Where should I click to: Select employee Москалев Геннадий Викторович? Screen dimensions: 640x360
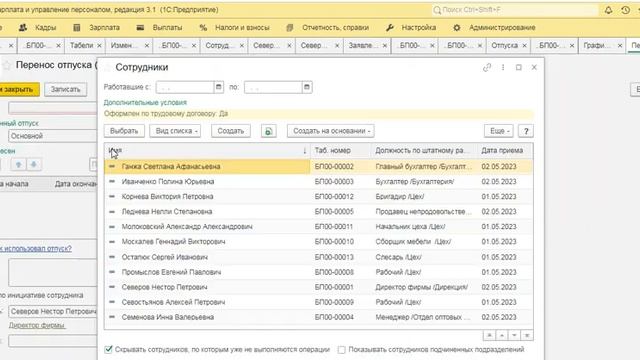318,242
